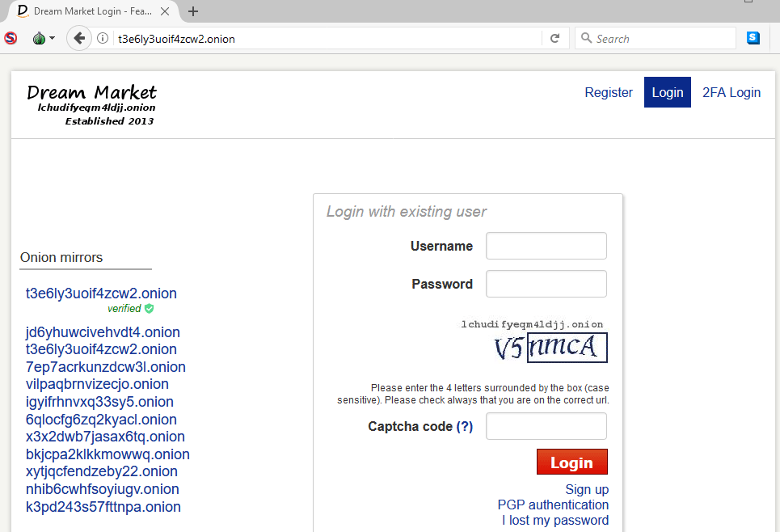Click the green verified shield badge
Viewport: 780px width, 532px height.
point(149,309)
